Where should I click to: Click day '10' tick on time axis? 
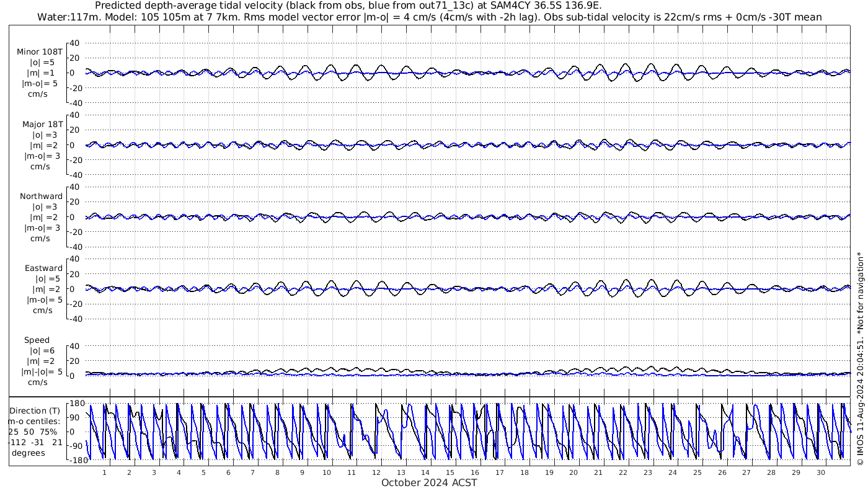tap(327, 472)
